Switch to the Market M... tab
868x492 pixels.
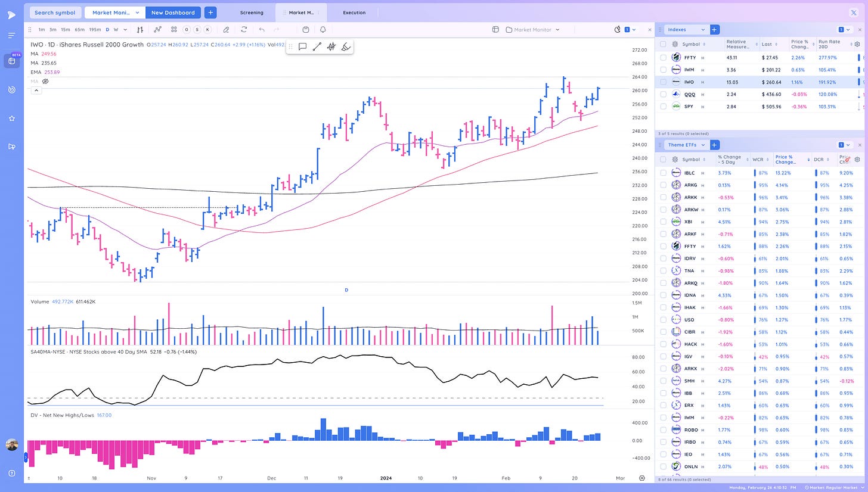(x=301, y=13)
